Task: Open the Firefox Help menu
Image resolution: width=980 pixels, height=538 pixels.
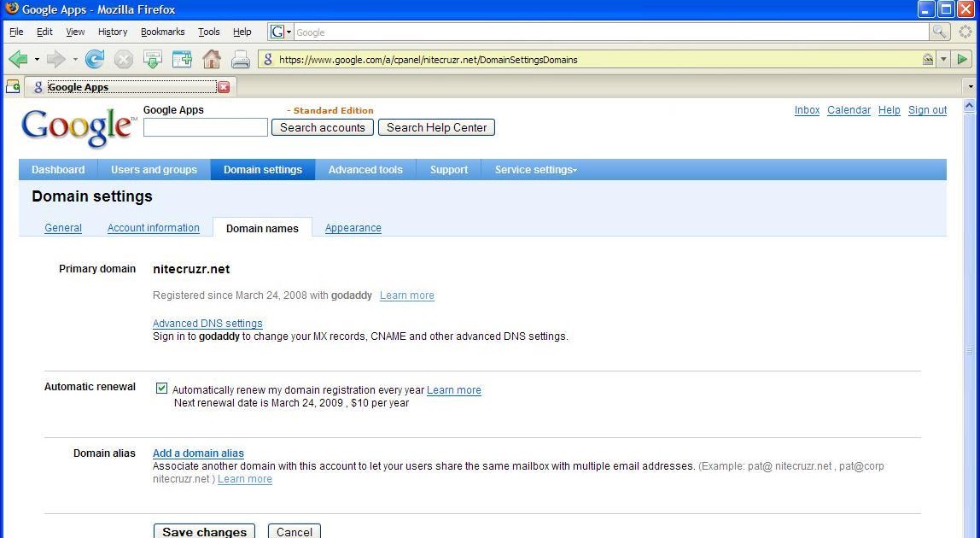Action: click(x=242, y=32)
